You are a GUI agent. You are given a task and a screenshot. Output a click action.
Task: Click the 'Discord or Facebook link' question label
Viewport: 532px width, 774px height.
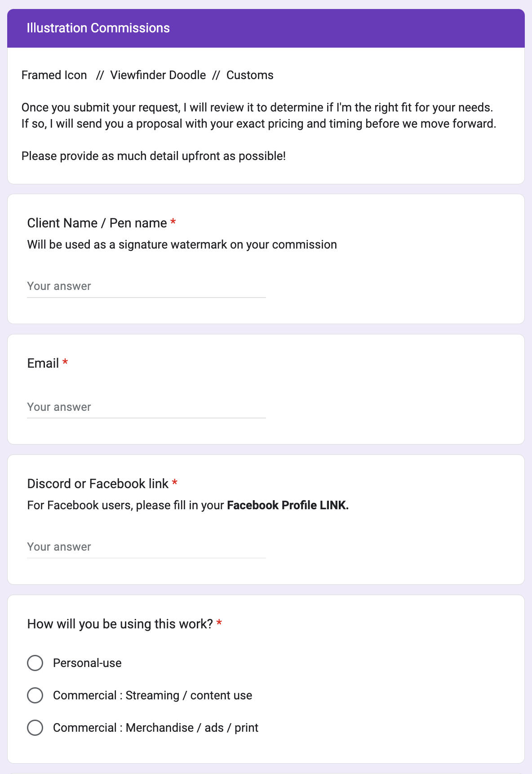(98, 484)
